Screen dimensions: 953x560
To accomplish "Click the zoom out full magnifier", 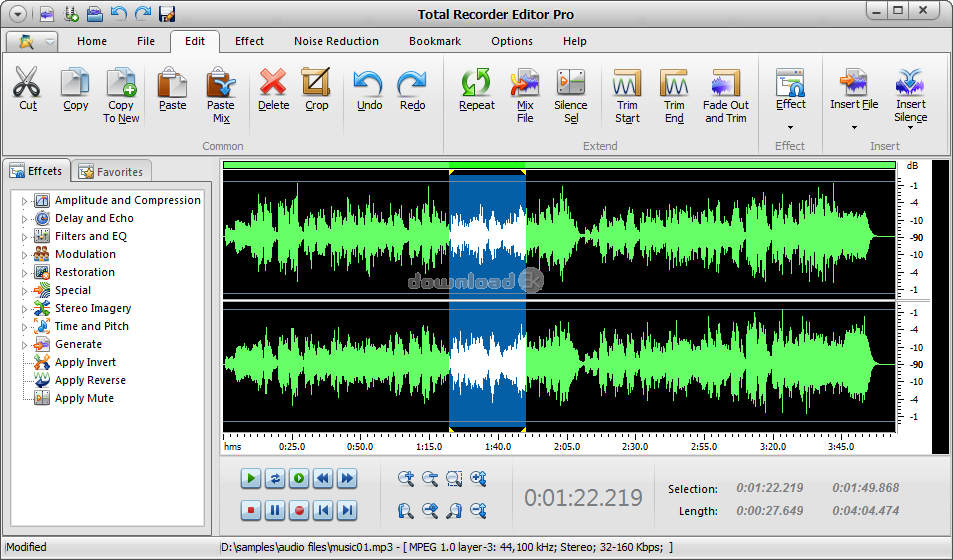I will coord(430,510).
